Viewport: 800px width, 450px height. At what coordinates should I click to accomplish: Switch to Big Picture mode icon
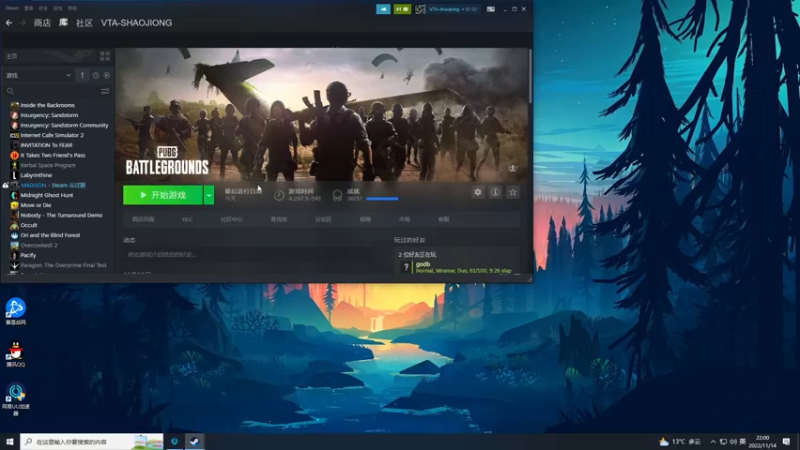tap(490, 9)
